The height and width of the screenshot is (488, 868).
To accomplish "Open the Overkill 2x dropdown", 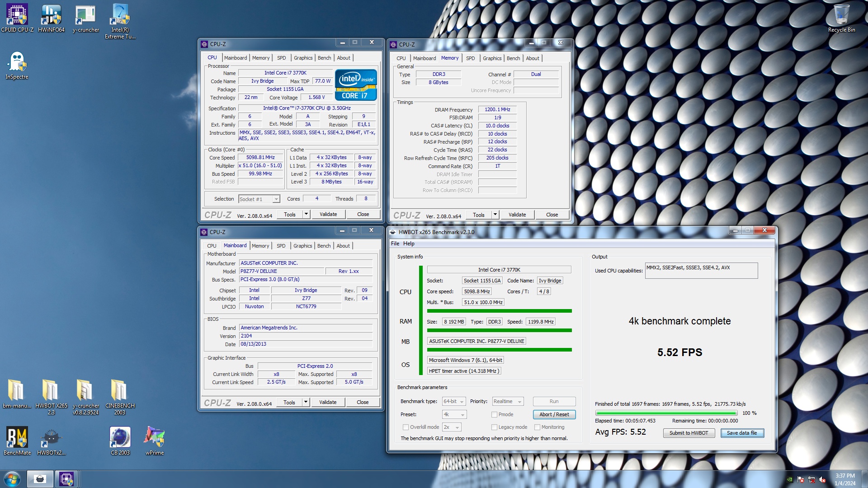I will [451, 427].
